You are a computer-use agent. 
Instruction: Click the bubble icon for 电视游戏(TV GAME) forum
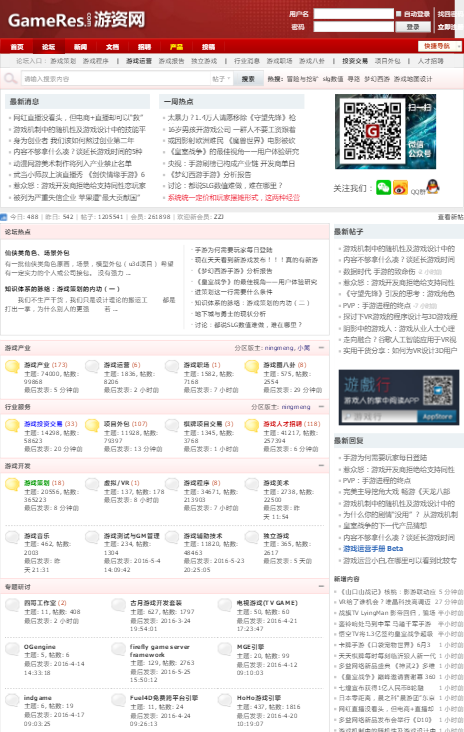coord(225,605)
